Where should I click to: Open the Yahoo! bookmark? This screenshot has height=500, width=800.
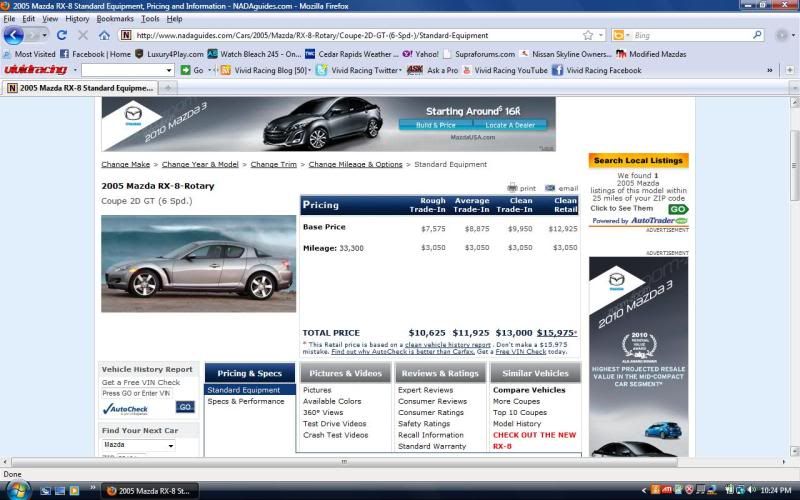[421, 54]
